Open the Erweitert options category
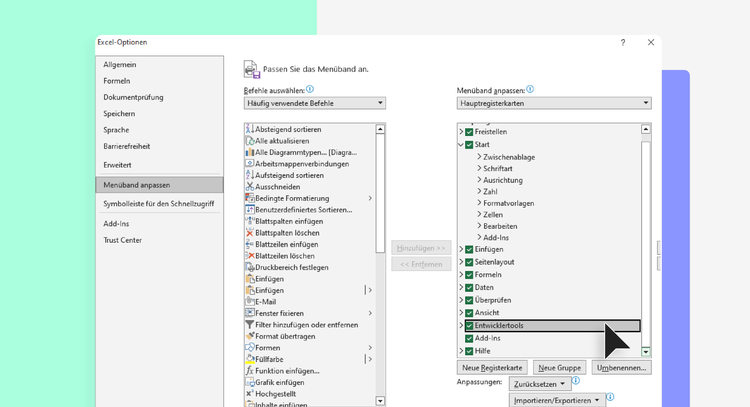The width and height of the screenshot is (750, 407). (x=117, y=165)
